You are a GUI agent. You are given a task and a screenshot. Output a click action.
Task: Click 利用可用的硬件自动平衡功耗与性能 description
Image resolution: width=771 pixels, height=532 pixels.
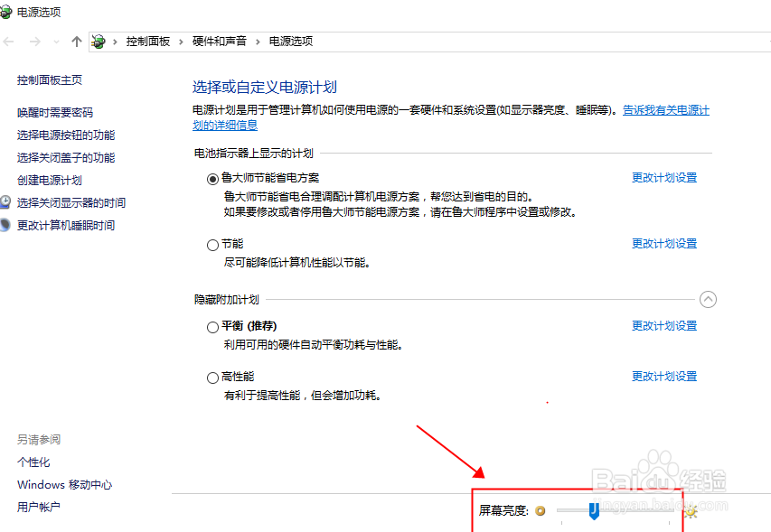coord(314,345)
